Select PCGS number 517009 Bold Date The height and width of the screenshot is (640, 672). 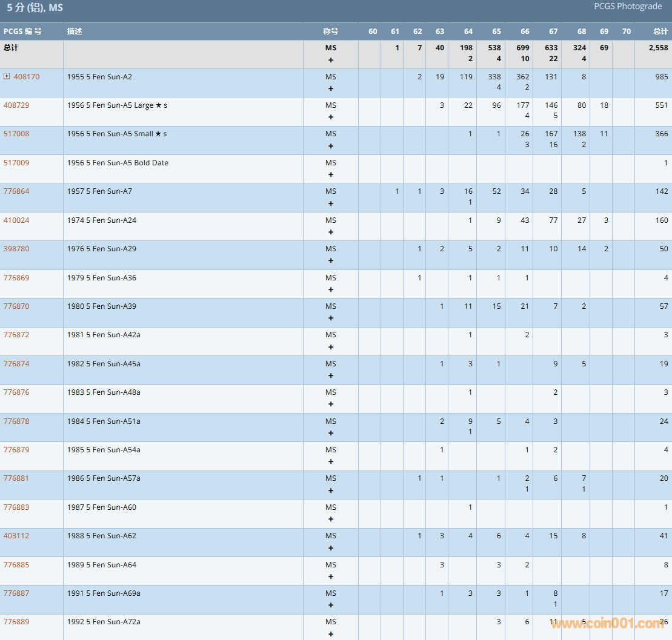pos(16,163)
